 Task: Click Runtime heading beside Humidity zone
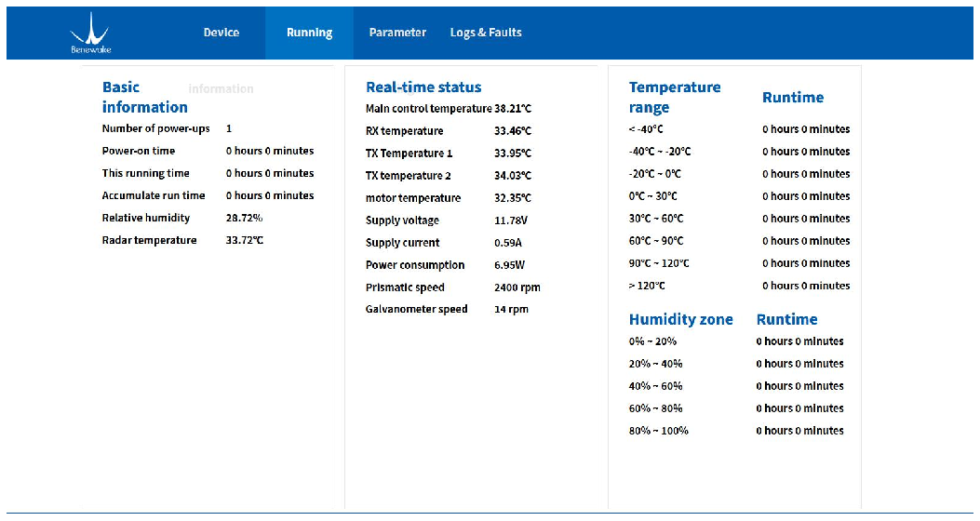coord(786,319)
